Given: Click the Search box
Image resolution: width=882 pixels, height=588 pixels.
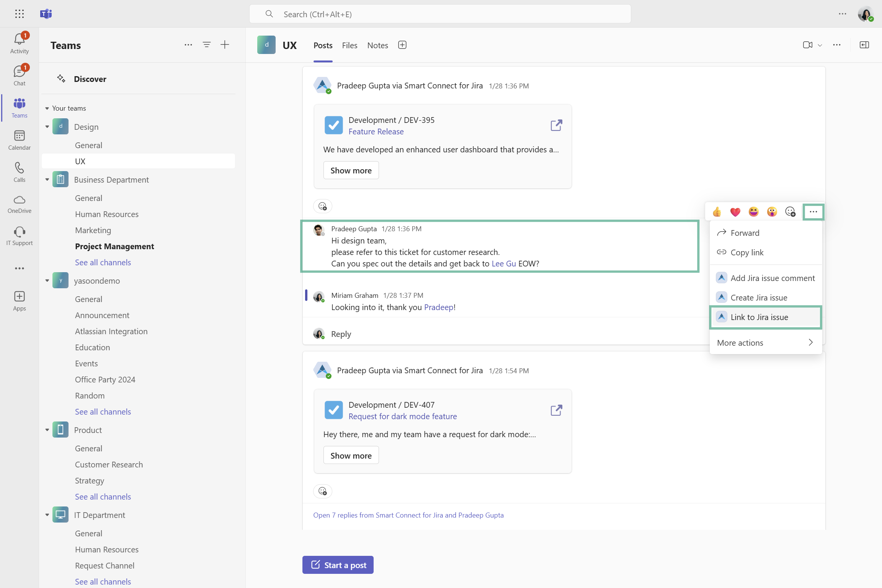Looking at the screenshot, I should coord(440,14).
